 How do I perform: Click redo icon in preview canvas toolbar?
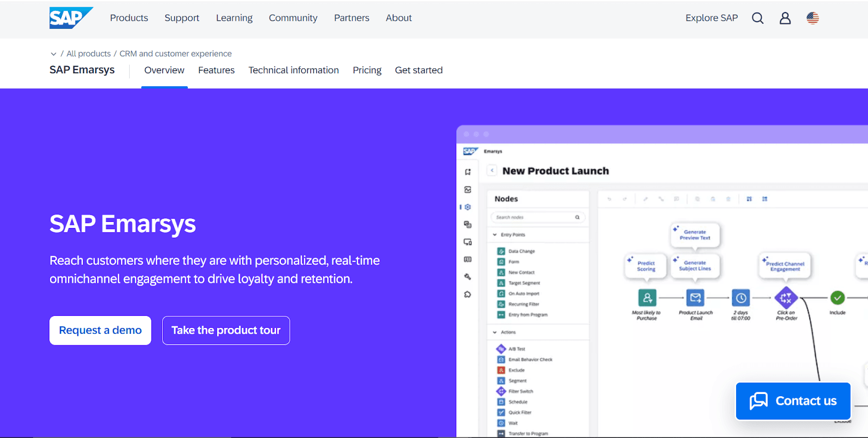tap(624, 199)
